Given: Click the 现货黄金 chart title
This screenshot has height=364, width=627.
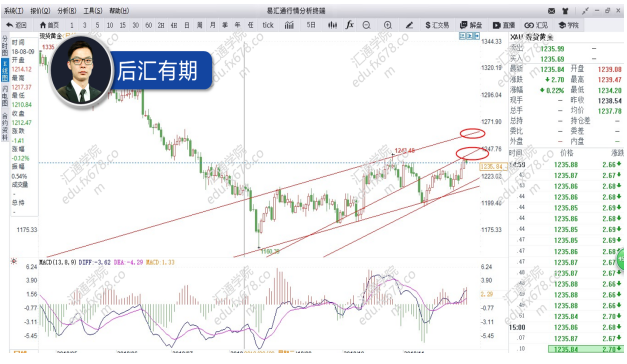Looking at the screenshot, I should (51, 36).
